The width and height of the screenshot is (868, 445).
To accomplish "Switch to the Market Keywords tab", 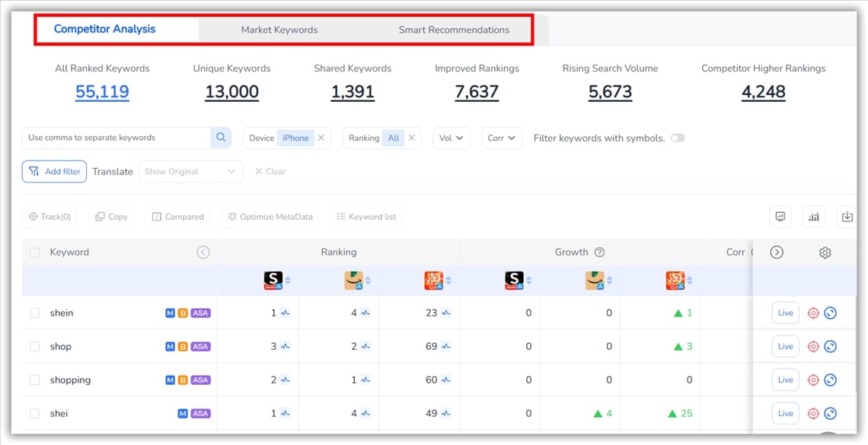I will point(279,30).
